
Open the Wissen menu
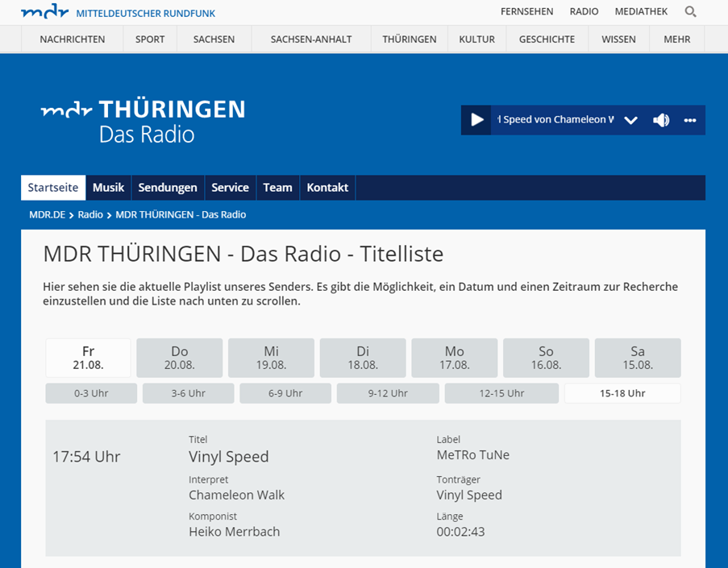(618, 39)
